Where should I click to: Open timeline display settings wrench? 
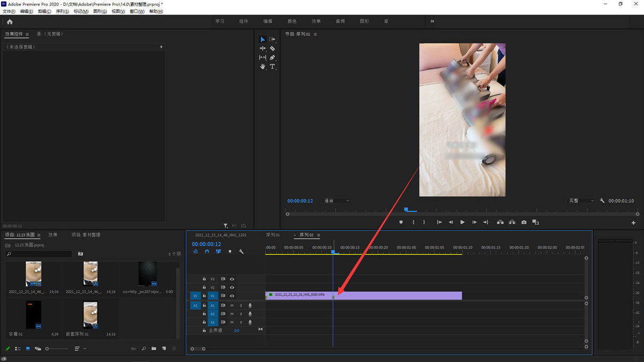241,251
